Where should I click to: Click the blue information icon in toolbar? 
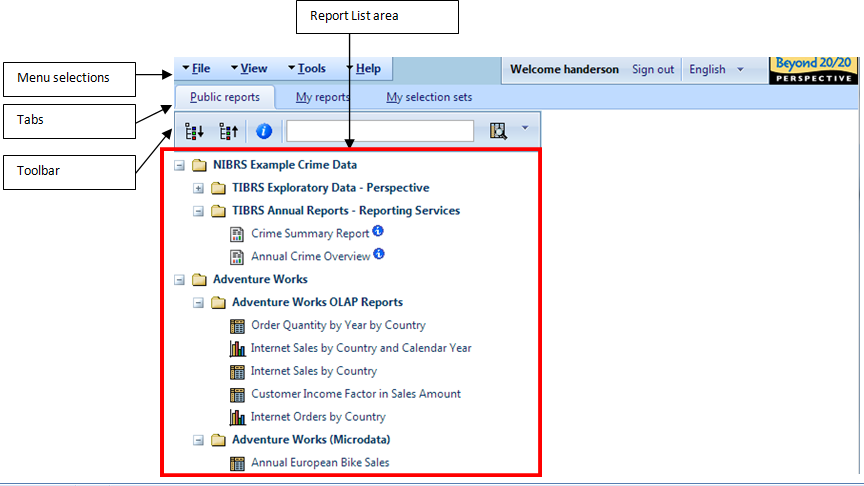click(x=264, y=131)
